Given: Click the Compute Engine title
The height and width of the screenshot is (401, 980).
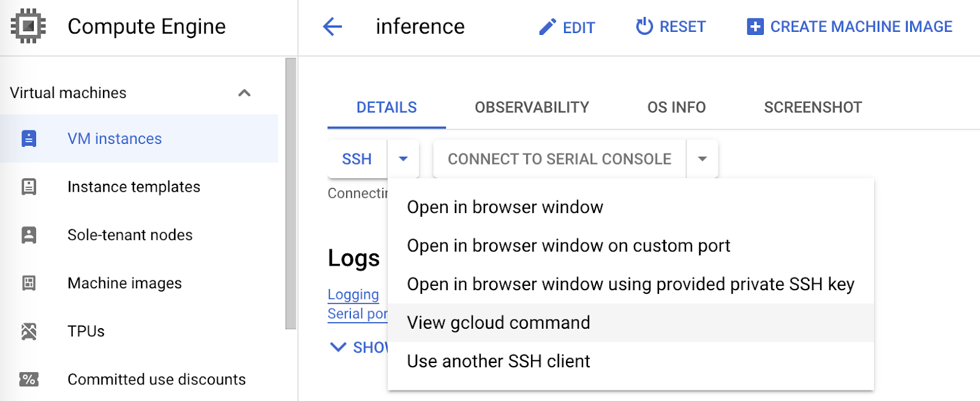Looking at the screenshot, I should 146,27.
